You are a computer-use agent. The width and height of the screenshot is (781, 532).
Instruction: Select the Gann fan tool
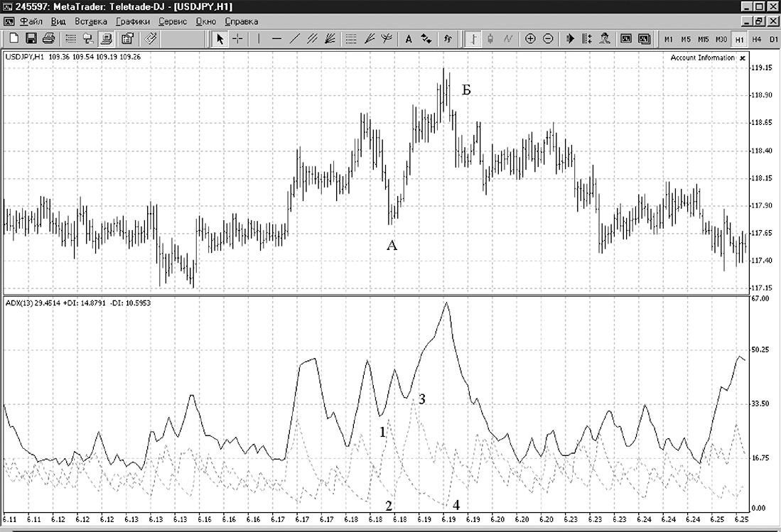[x=330, y=38]
